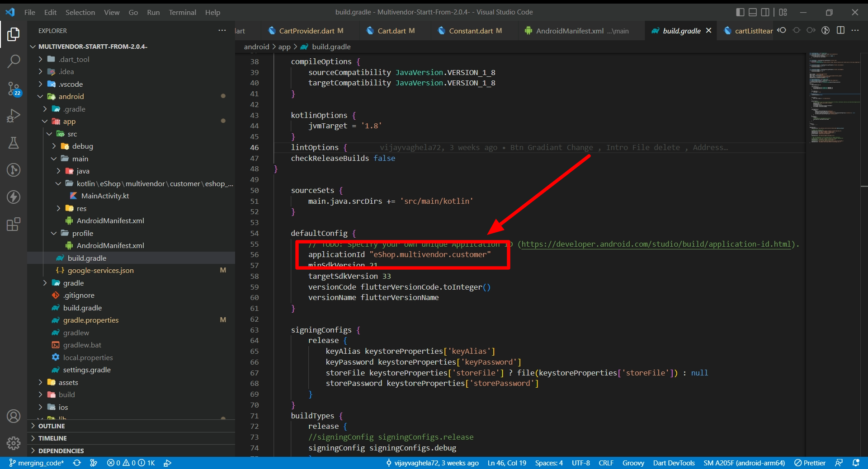The image size is (868, 469).
Task: Open the Terminal menu
Action: tap(182, 12)
